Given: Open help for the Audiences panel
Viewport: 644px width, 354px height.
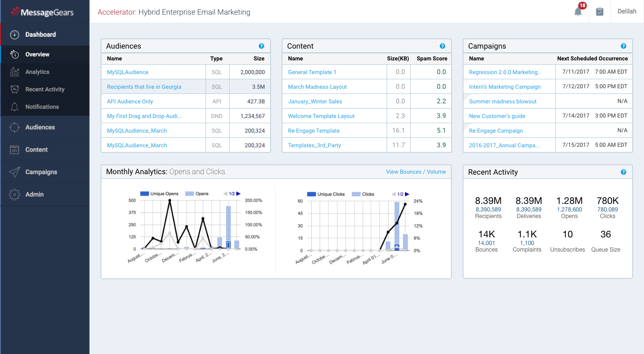Looking at the screenshot, I should point(261,46).
